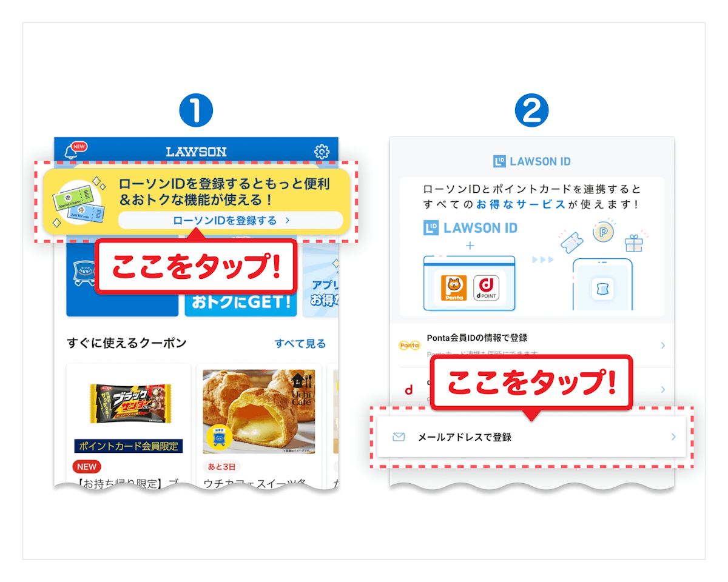Tap the Ponta card image in the illustration

point(454,288)
